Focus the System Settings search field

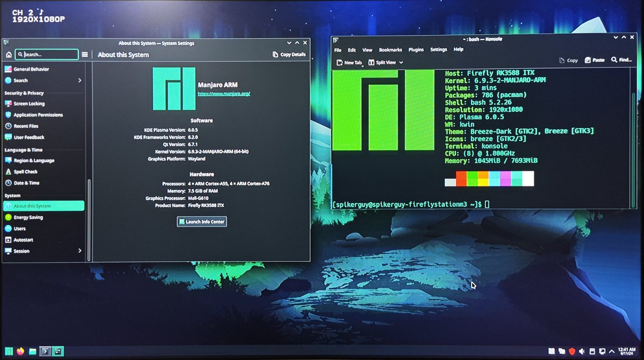click(47, 54)
